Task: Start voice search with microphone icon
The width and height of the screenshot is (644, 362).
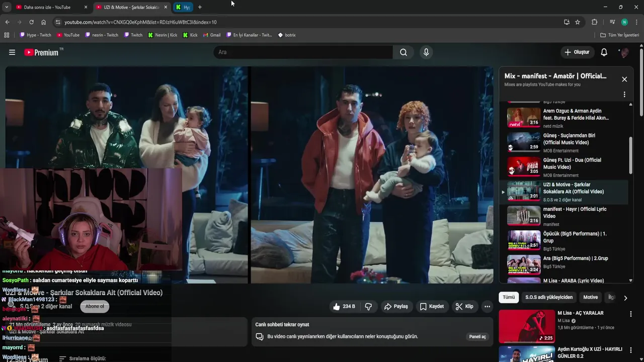Action: pos(426,52)
